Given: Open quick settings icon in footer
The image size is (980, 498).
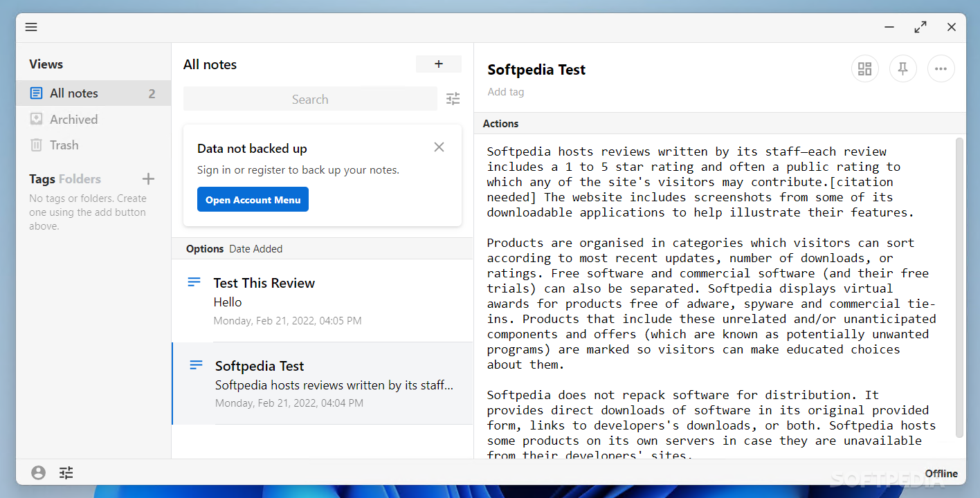Looking at the screenshot, I should click(x=66, y=472).
